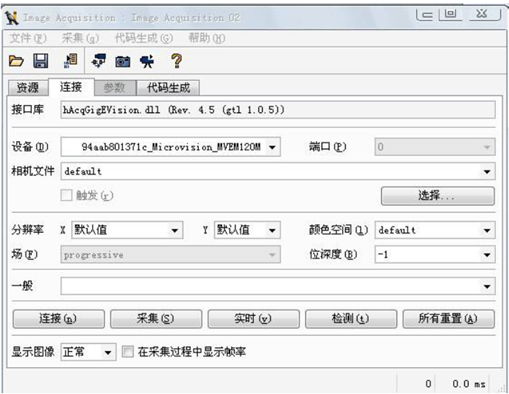Screen dimensions: 509x394
Task: Click the yellow question mark help icon
Action: (176, 61)
